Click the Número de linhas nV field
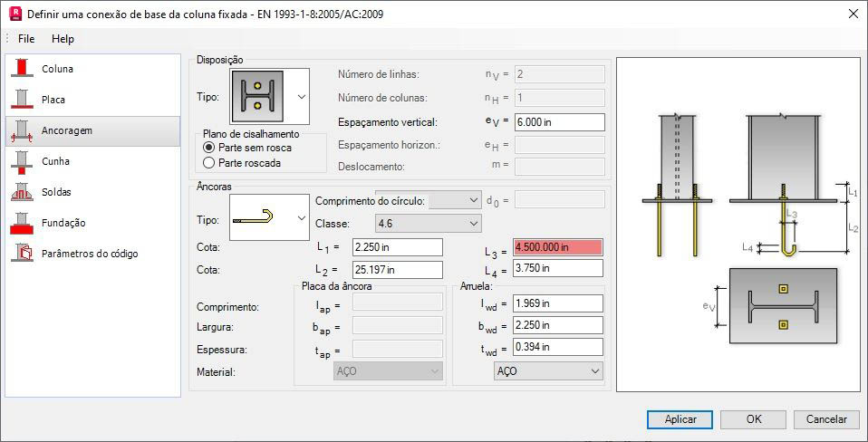The image size is (868, 442). tap(559, 74)
